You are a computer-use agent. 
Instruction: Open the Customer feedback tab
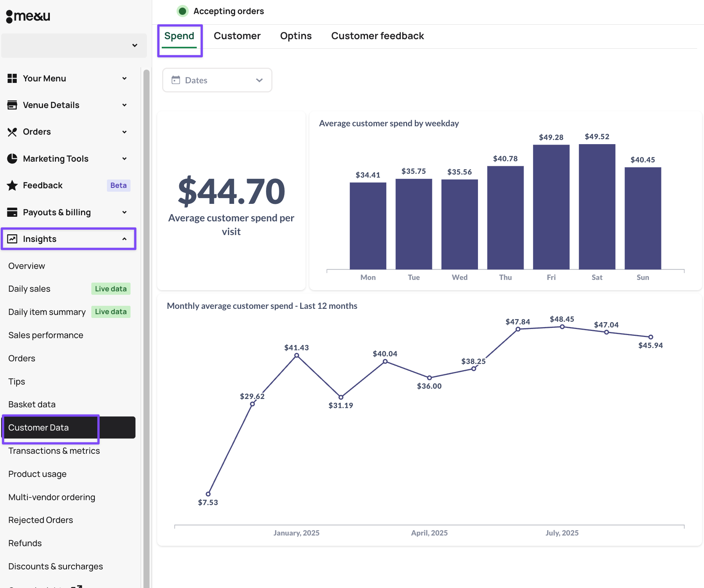(377, 36)
